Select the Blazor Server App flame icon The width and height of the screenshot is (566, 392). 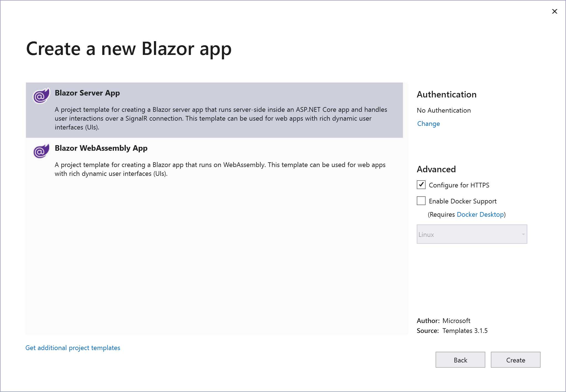(41, 96)
